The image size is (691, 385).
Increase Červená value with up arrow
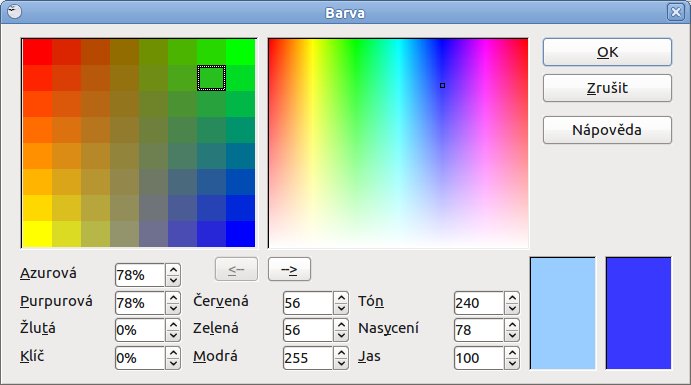pos(341,297)
